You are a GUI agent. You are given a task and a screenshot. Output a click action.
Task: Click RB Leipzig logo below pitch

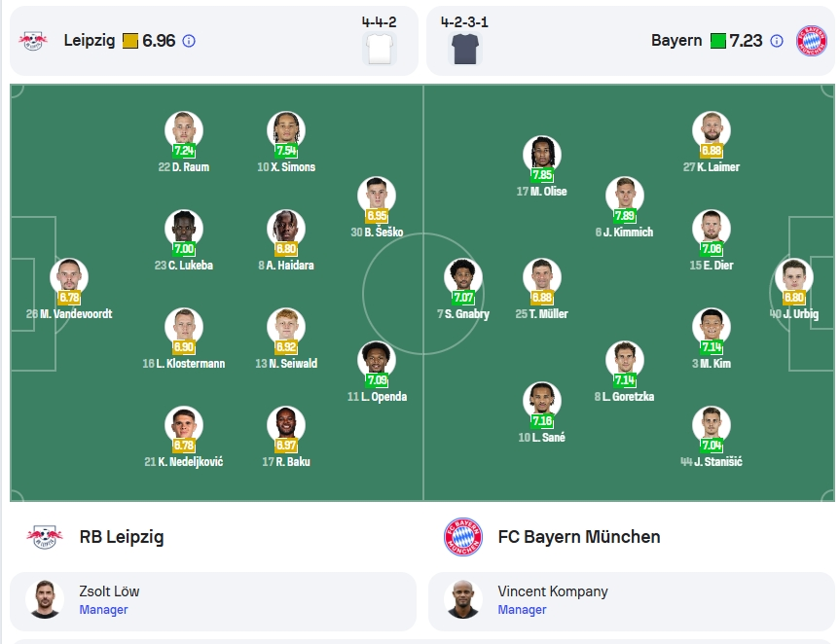click(45, 537)
